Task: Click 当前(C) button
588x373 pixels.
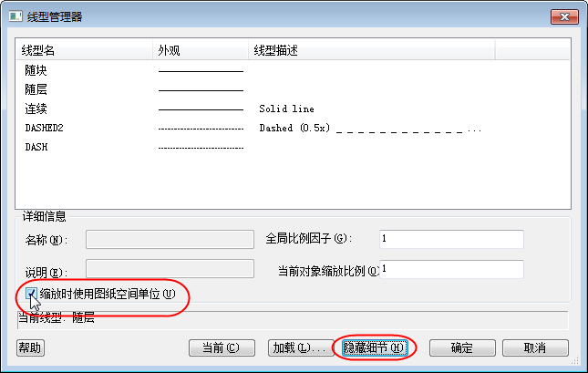Action: (x=222, y=347)
